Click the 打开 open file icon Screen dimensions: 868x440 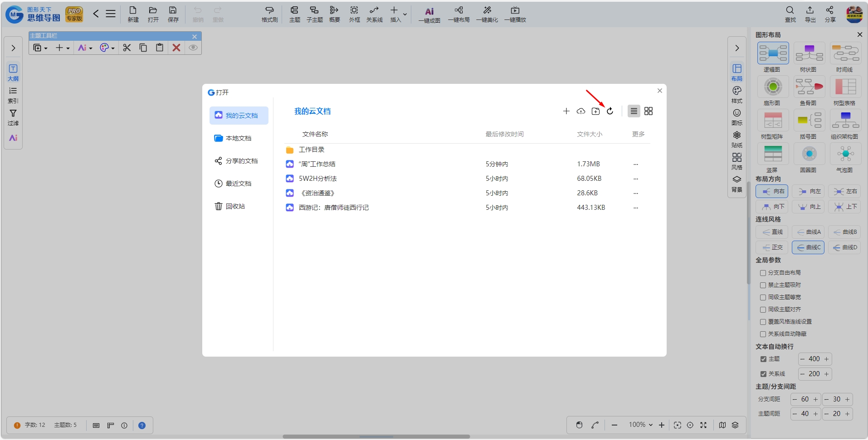coord(153,14)
